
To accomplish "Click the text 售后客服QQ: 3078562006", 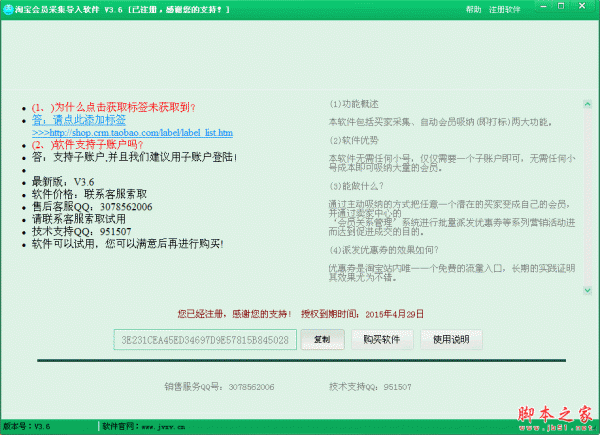I will 92,207.
